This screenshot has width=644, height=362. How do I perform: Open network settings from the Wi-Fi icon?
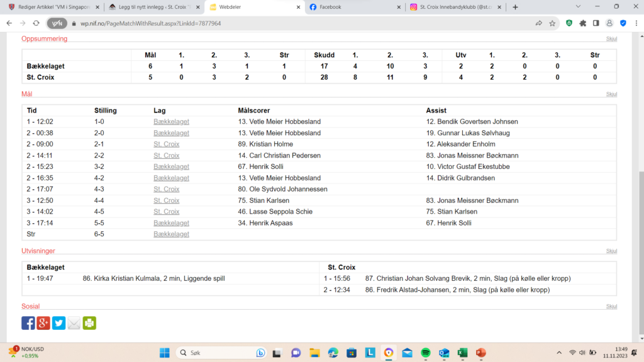572,353
